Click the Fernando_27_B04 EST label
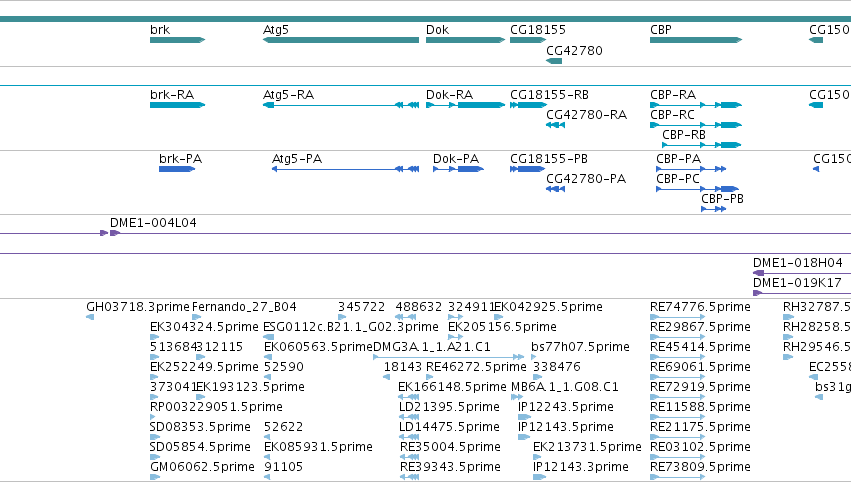 pos(244,307)
